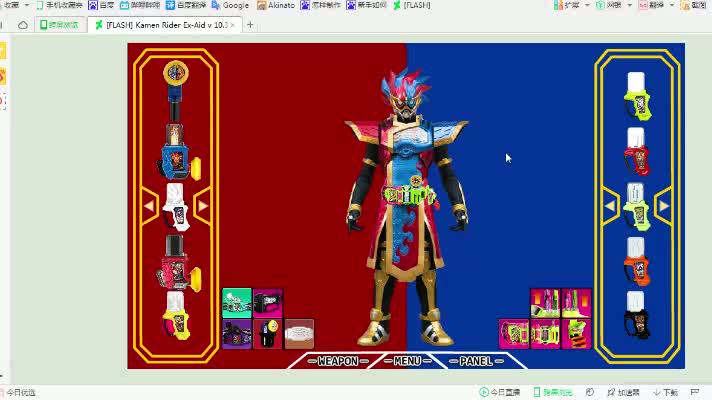Click the 网银 toolbar button
712x400 pixels.
(x=608, y=5)
